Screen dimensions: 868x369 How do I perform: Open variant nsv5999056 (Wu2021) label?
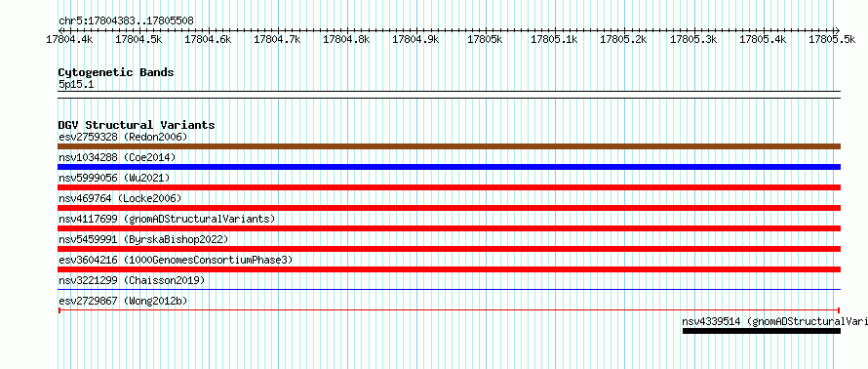[x=114, y=178]
